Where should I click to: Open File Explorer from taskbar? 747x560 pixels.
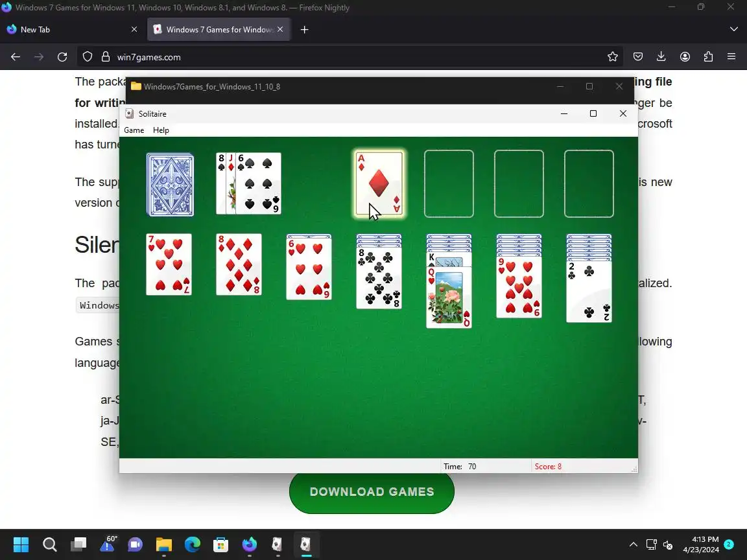click(164, 544)
